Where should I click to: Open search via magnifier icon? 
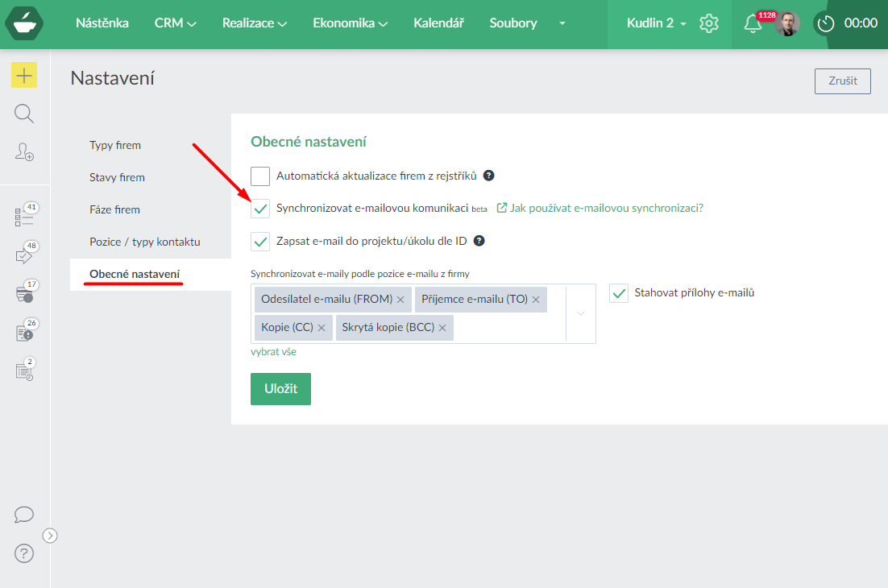24,114
